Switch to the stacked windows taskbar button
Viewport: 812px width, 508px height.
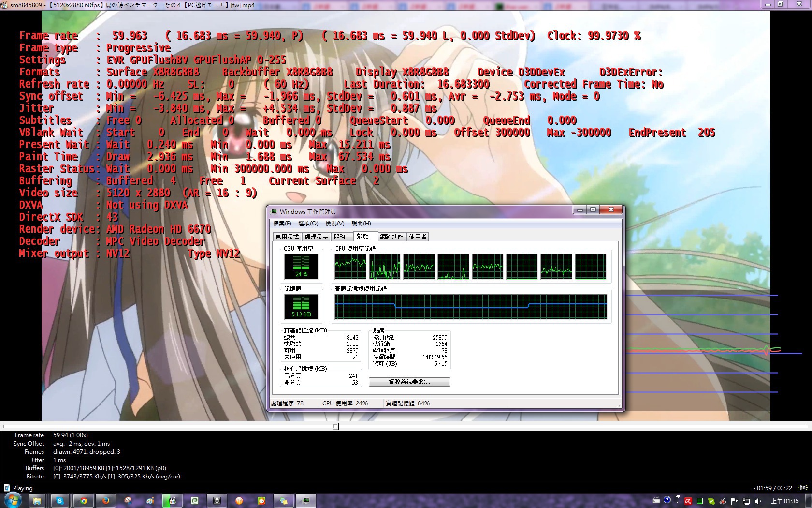coord(284,501)
